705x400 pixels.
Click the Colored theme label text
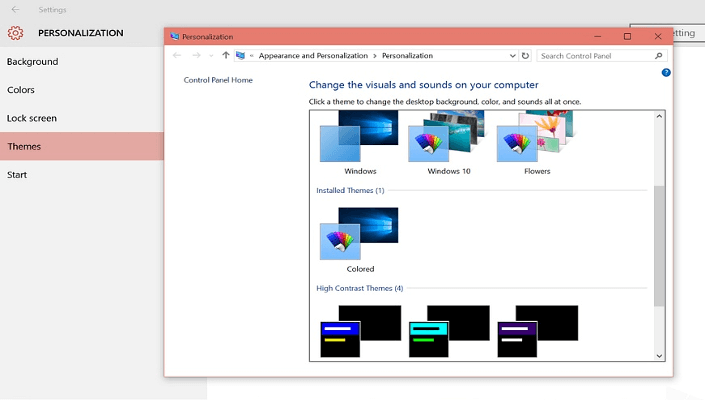pyautogui.click(x=360, y=269)
